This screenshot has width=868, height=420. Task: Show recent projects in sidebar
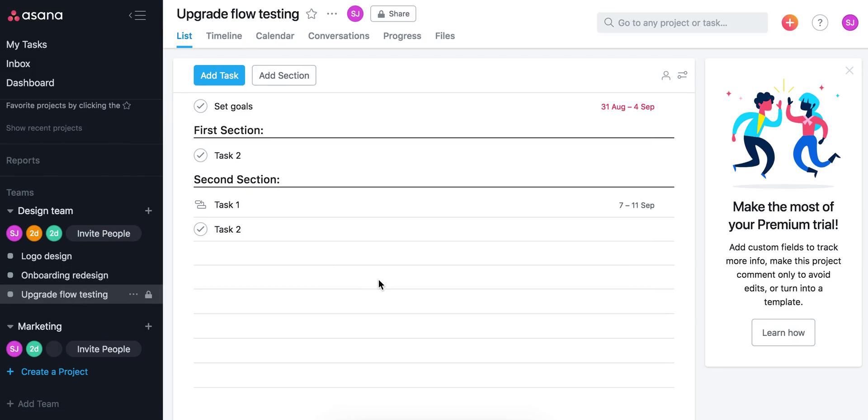(44, 128)
